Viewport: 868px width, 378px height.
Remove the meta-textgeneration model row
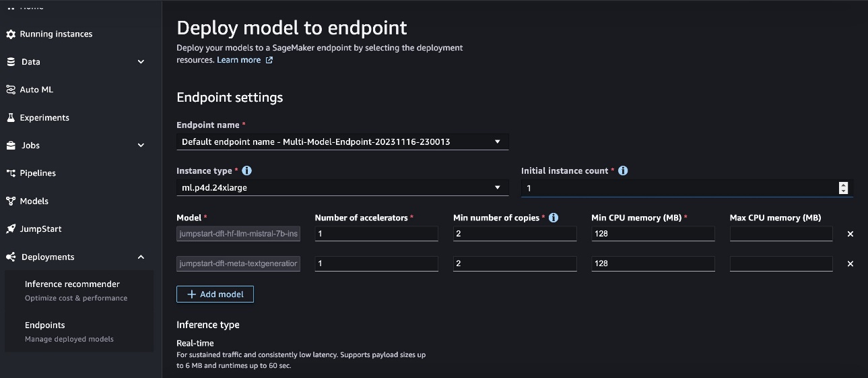[x=850, y=263]
